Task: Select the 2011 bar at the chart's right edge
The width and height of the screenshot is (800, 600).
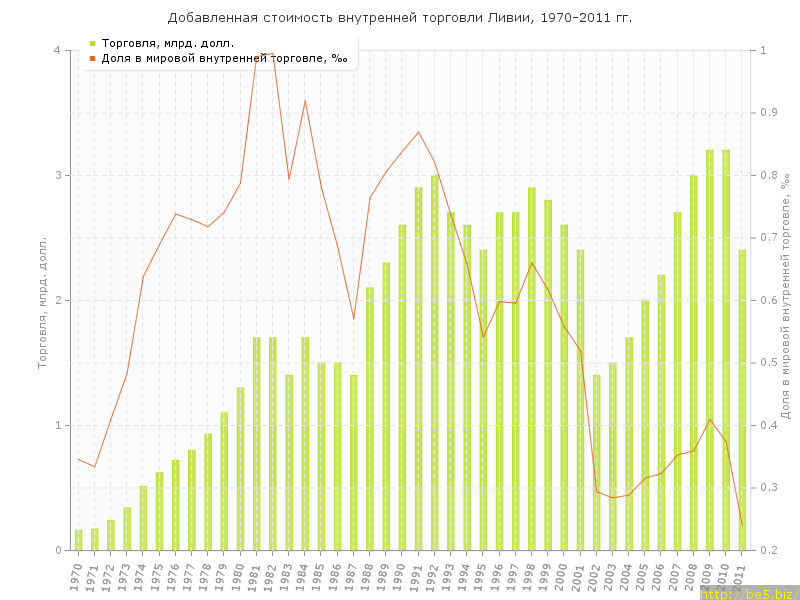Action: point(742,400)
